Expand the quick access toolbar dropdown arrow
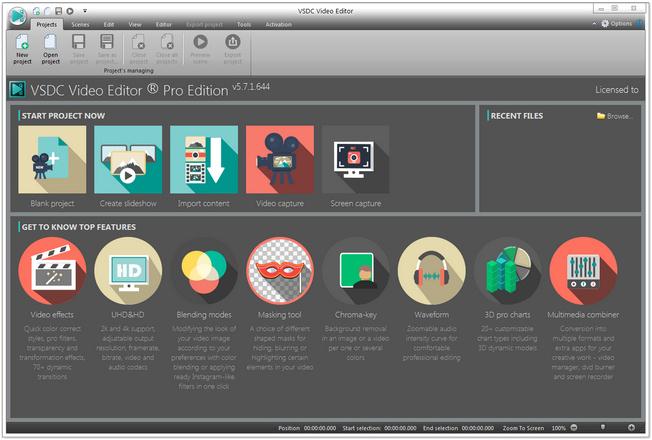Viewport: 652px width, 440px height. click(85, 8)
